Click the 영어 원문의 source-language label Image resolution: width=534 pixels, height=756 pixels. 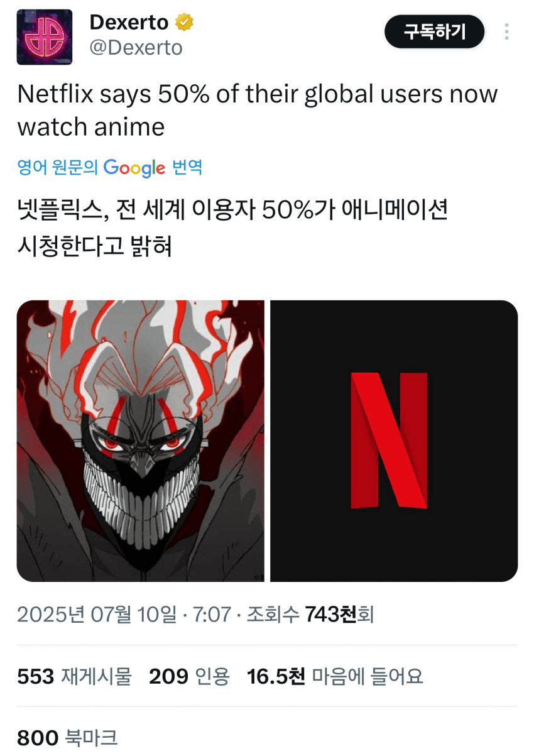click(58, 167)
